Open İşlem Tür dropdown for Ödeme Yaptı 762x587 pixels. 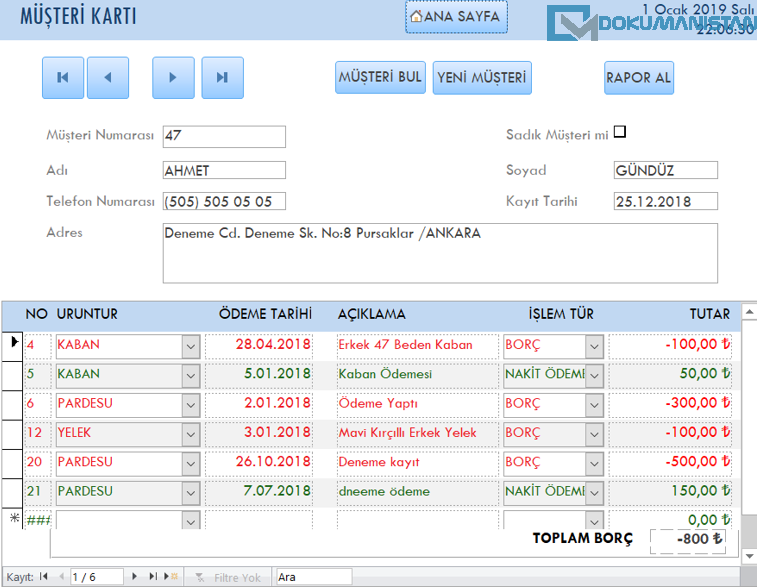pyautogui.click(x=594, y=405)
